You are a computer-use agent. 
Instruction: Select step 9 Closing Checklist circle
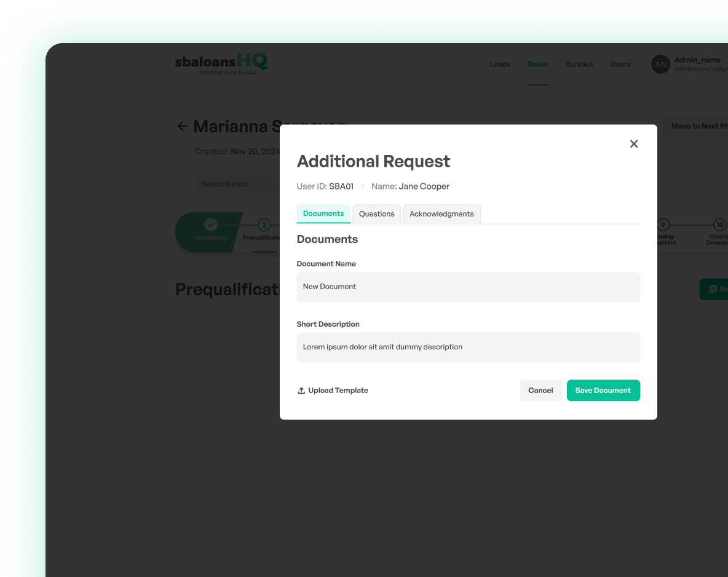(663, 225)
